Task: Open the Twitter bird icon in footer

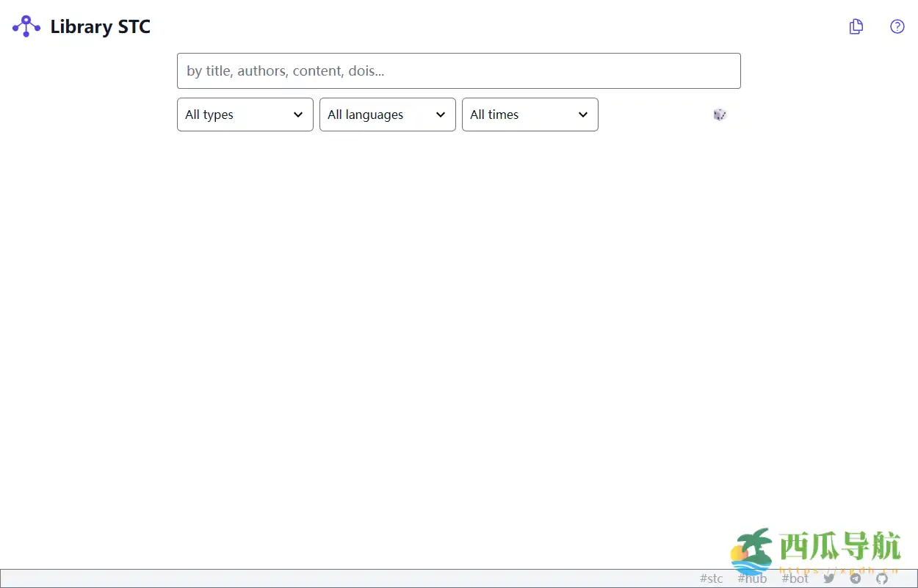Action: pyautogui.click(x=829, y=578)
